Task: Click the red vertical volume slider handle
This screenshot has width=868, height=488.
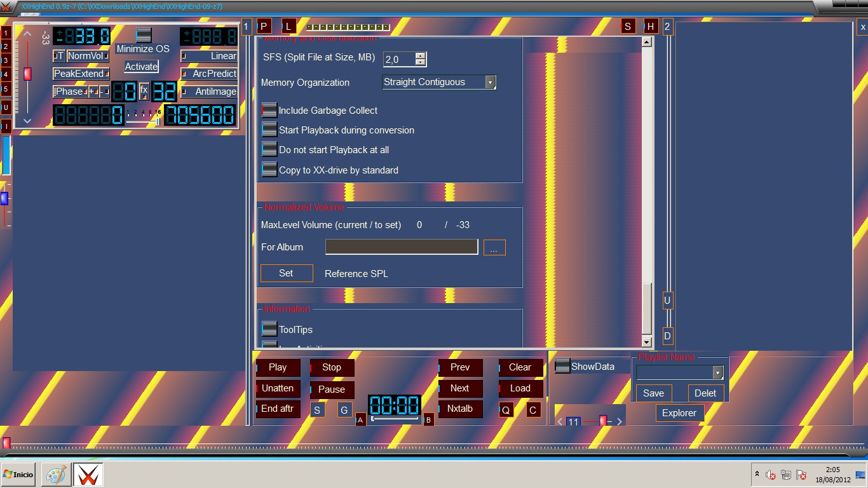Action: click(27, 74)
